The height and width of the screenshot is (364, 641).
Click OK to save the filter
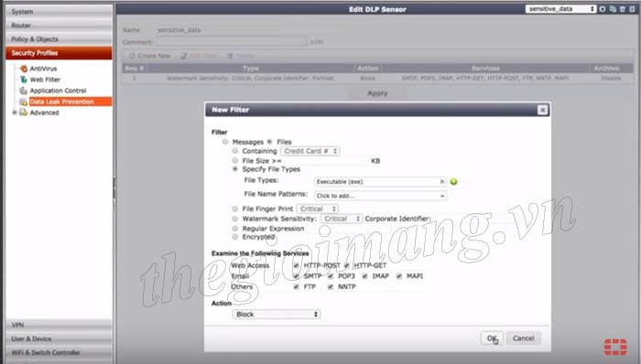coord(492,338)
